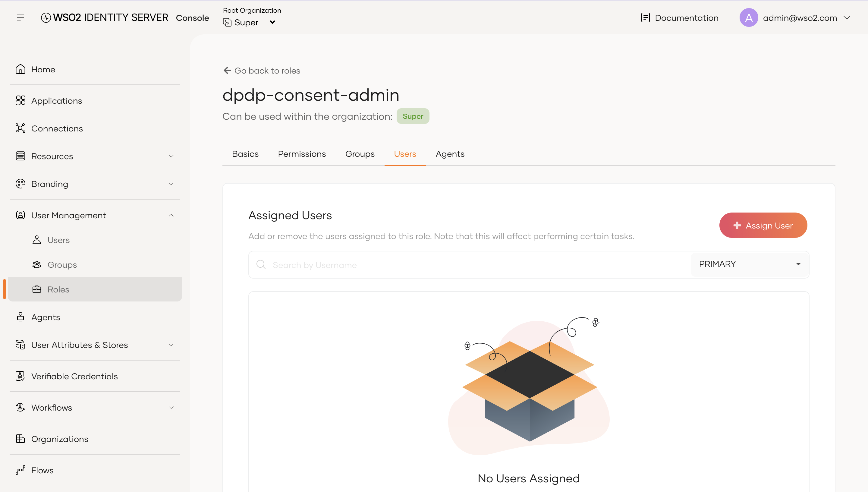
Task: Expand the Workflows menu chevron
Action: [171, 408]
